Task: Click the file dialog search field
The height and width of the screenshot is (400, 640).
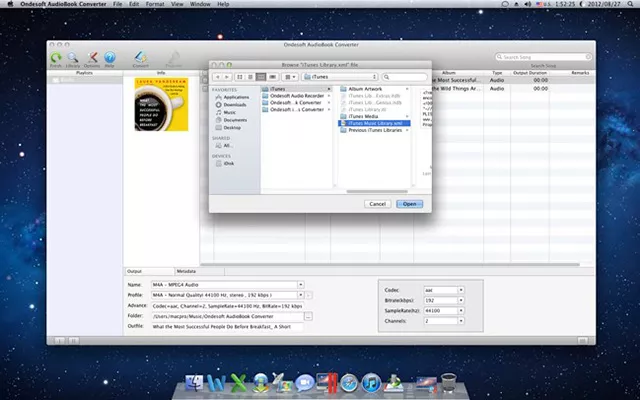Action: click(x=404, y=77)
